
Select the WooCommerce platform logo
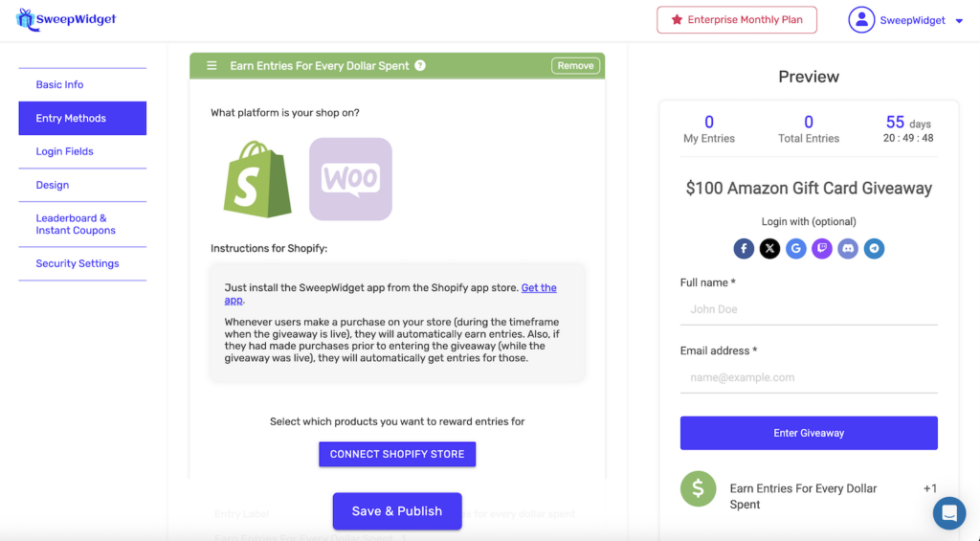(x=350, y=179)
